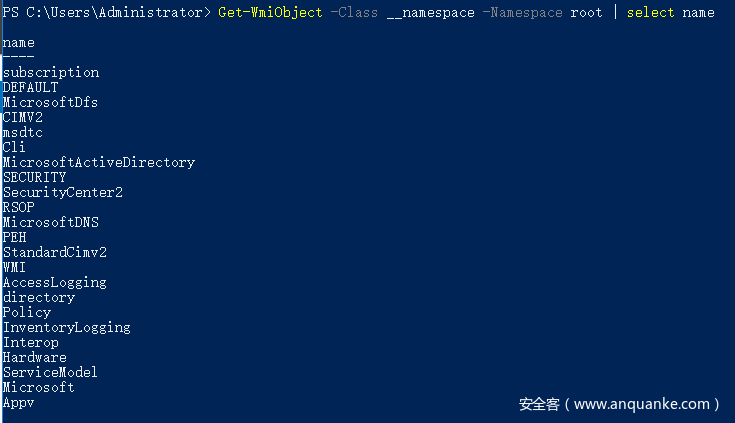735x423 pixels.
Task: Click the 'RSOP' output line
Action: click(x=19, y=207)
